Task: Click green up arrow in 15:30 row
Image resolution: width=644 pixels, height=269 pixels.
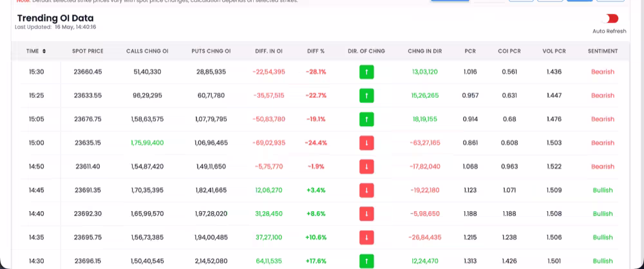Action: [x=366, y=72]
